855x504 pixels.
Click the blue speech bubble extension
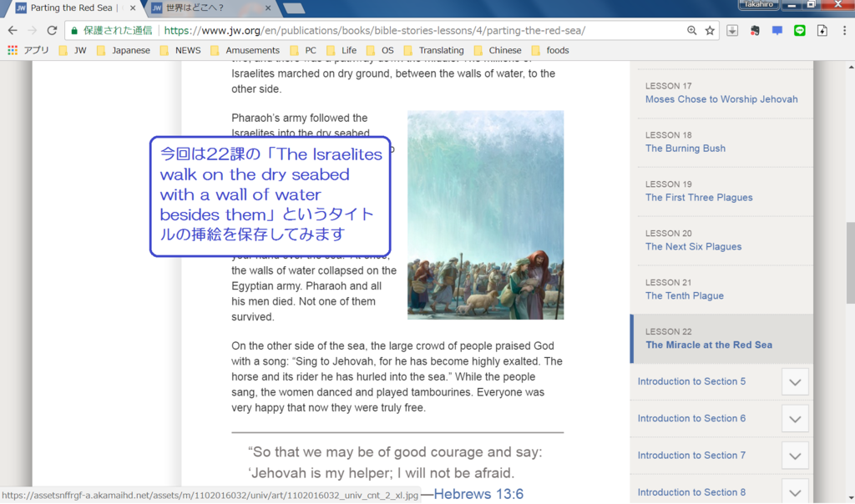point(777,31)
